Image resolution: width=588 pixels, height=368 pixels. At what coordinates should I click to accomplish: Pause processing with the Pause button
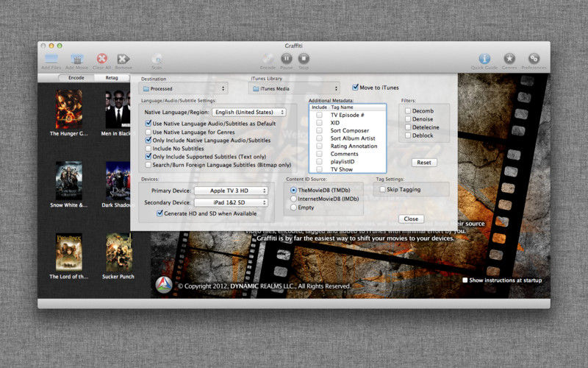pyautogui.click(x=287, y=59)
